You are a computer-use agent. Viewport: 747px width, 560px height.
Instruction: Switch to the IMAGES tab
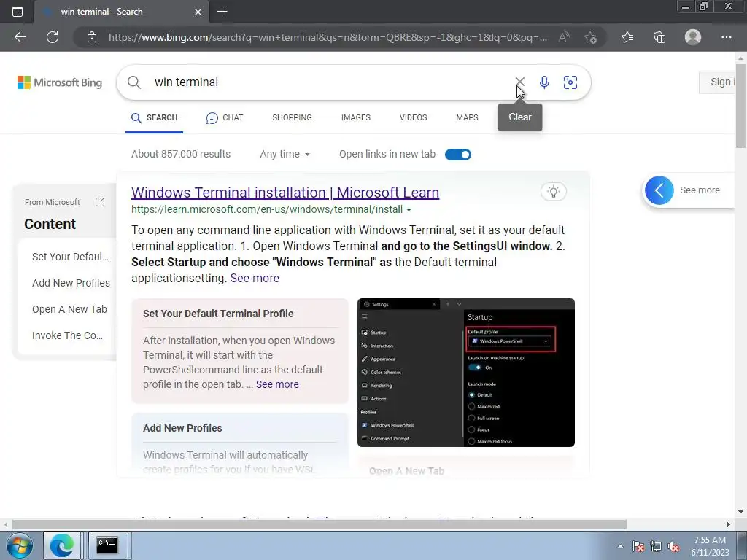pos(356,117)
